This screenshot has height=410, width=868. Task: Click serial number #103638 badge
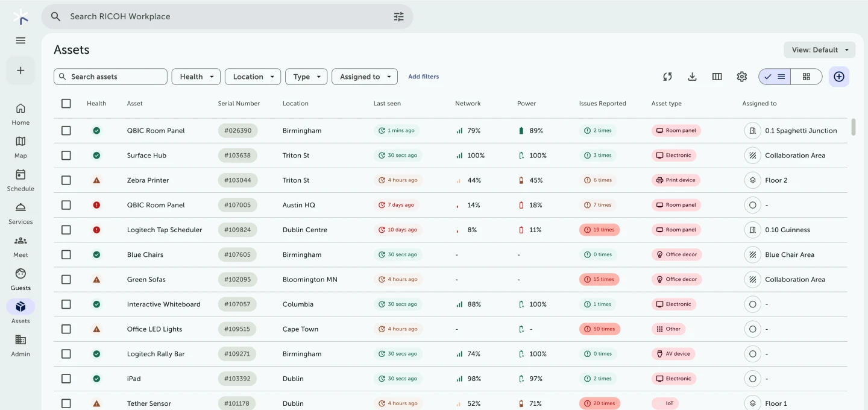(x=237, y=156)
